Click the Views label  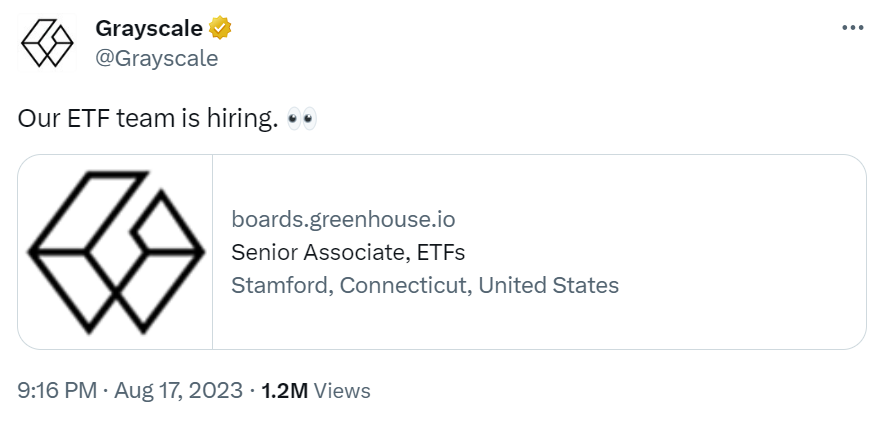point(342,391)
